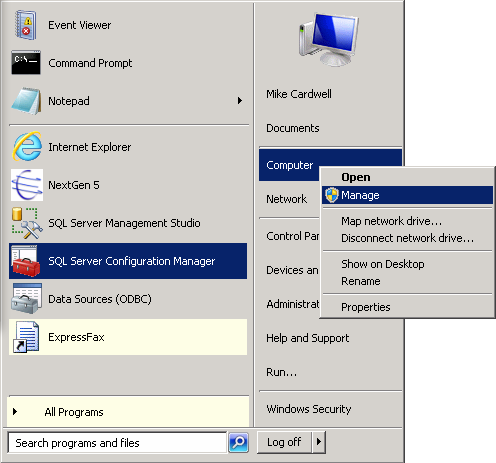This screenshot has width=496, height=463.
Task: Click the shield icon beside Manage
Action: coord(332,195)
